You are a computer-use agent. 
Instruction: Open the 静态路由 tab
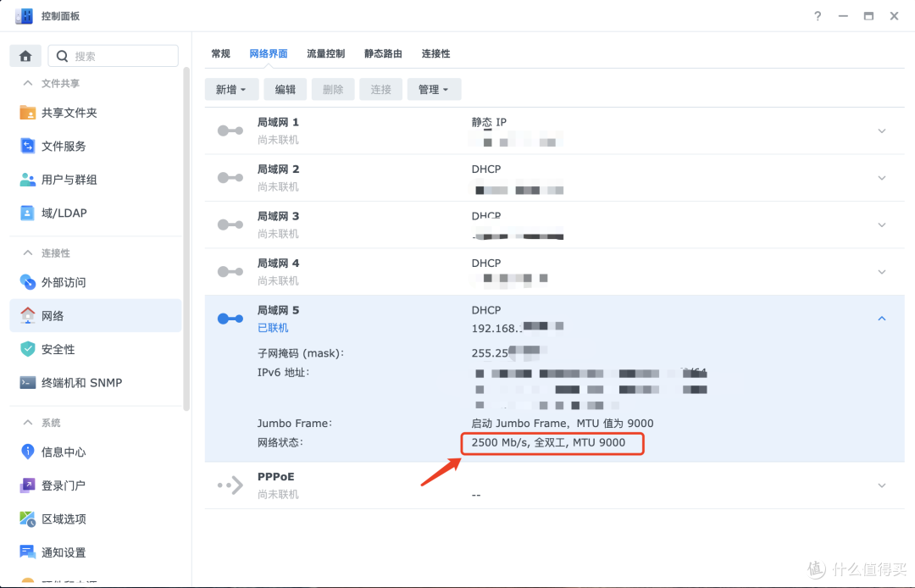pos(383,53)
